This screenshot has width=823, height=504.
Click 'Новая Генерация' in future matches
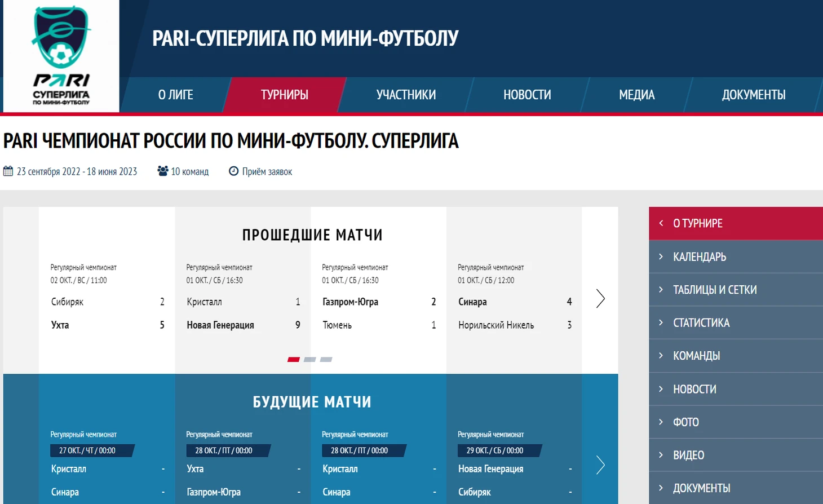[490, 468]
